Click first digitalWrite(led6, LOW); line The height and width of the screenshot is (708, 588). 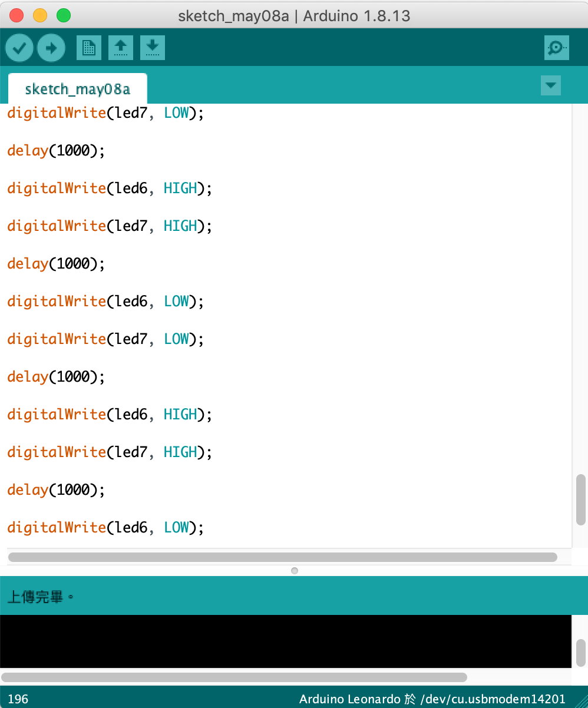(105, 302)
